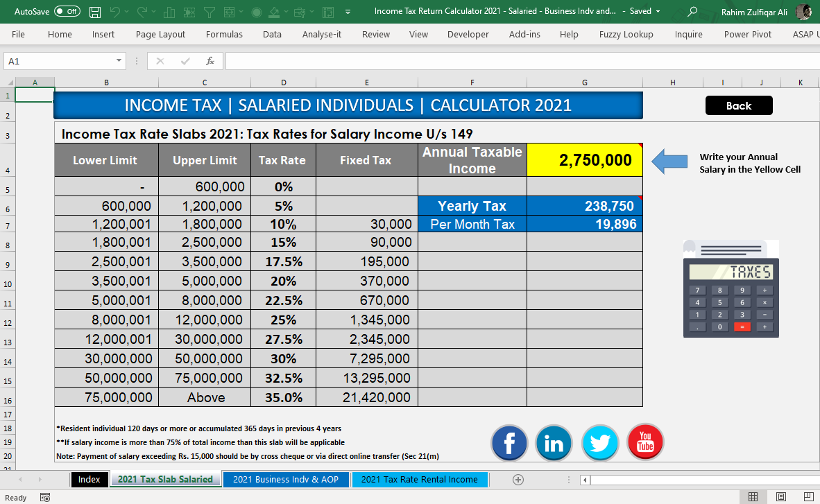Switch to the Index sheet tab
The image size is (820, 504).
point(89,480)
